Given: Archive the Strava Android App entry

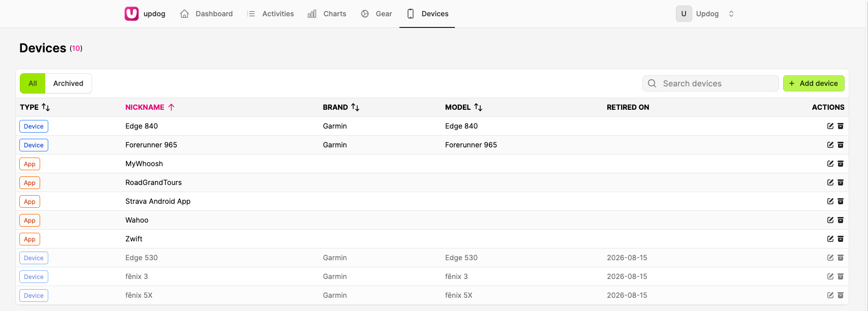Looking at the screenshot, I should [x=841, y=201].
